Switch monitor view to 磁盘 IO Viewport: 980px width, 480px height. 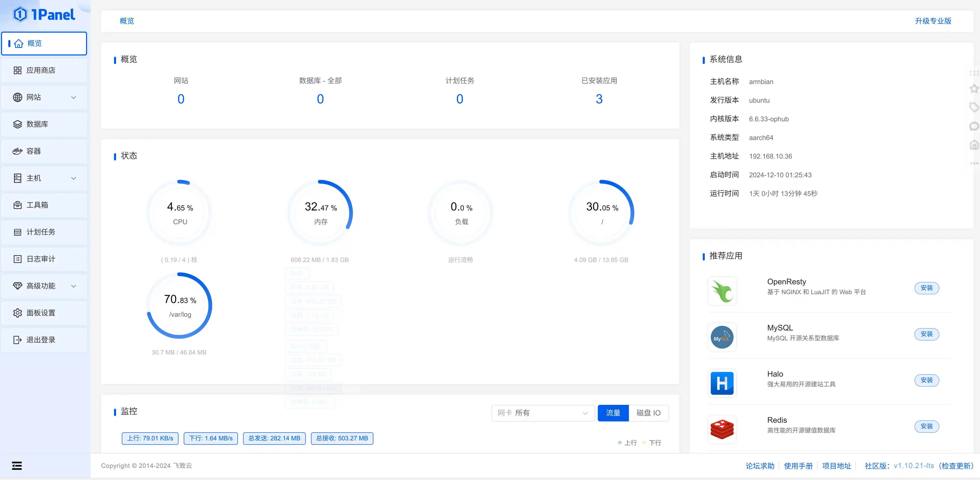click(648, 413)
